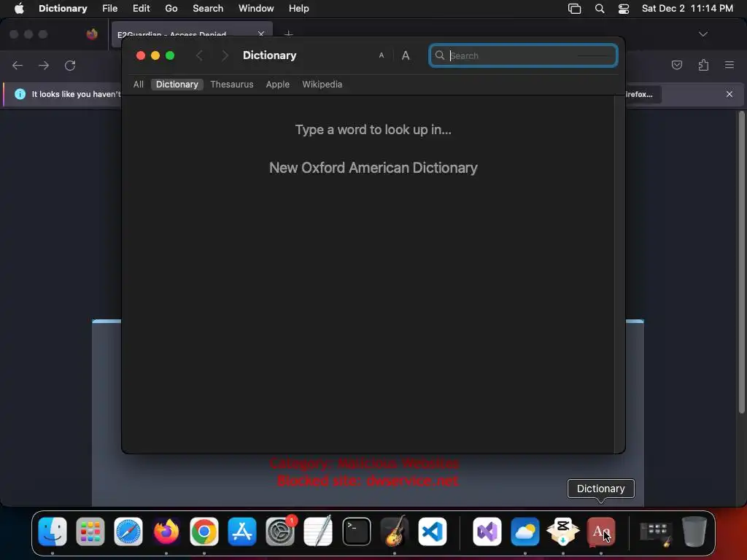
Task: Open TextEdit from the Dock
Action: (x=318, y=531)
